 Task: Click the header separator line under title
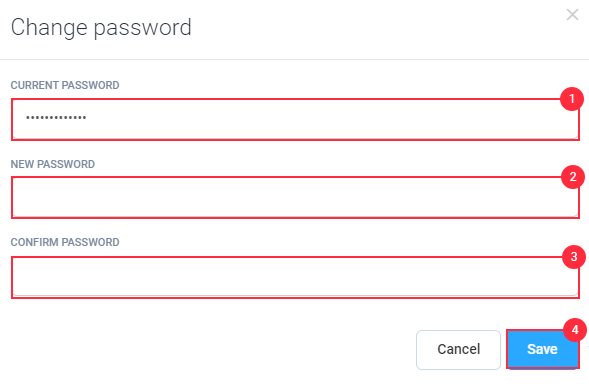[x=294, y=59]
